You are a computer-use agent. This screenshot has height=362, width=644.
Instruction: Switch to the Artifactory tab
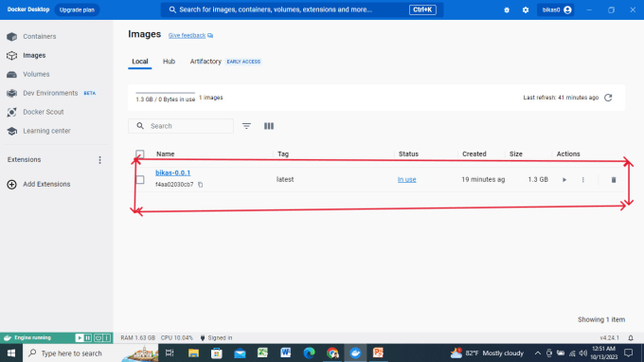pyautogui.click(x=206, y=62)
